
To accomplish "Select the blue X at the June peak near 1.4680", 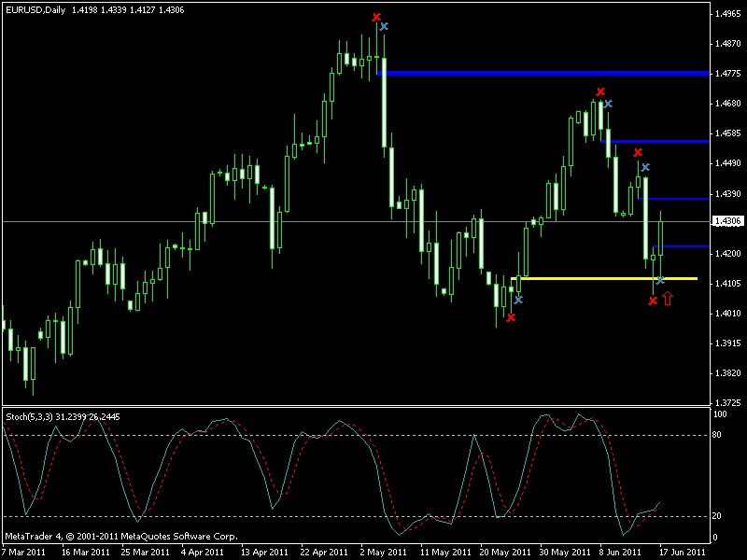I will [608, 104].
